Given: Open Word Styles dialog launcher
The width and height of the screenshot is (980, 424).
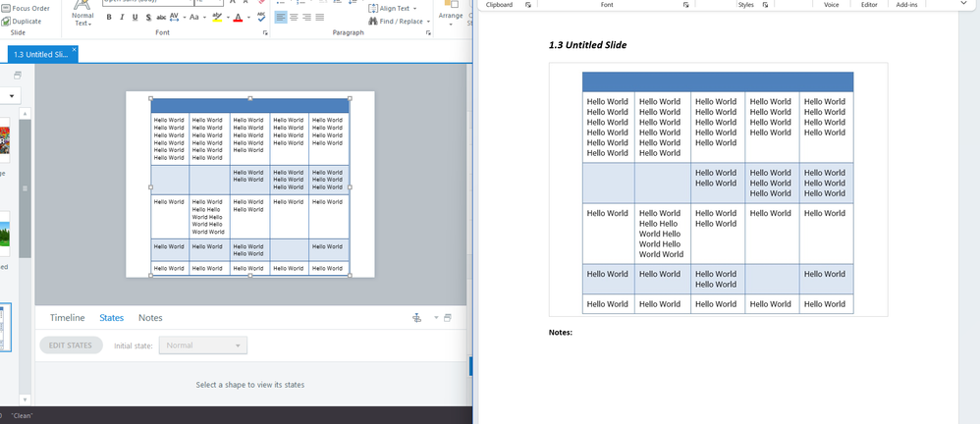Looking at the screenshot, I should [765, 4].
